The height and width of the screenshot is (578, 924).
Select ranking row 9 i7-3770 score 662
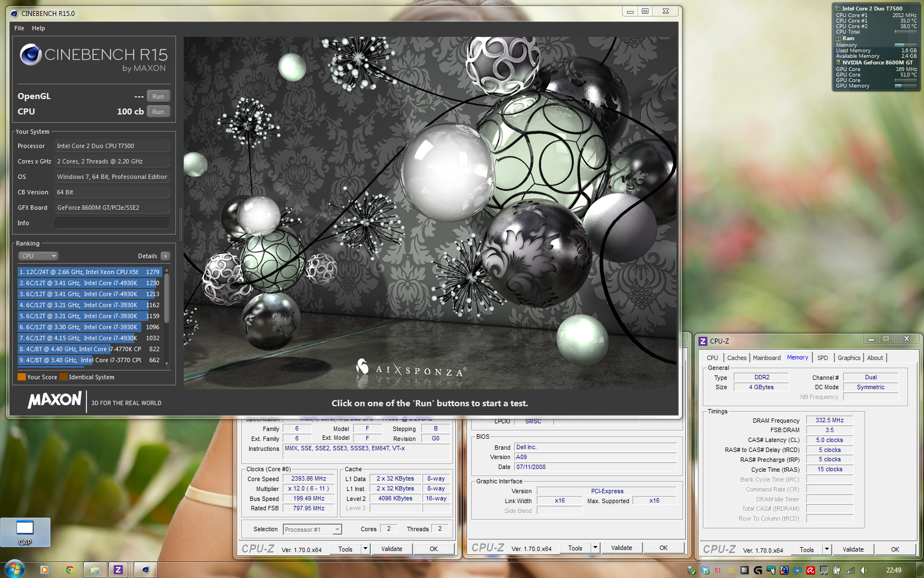click(x=89, y=360)
